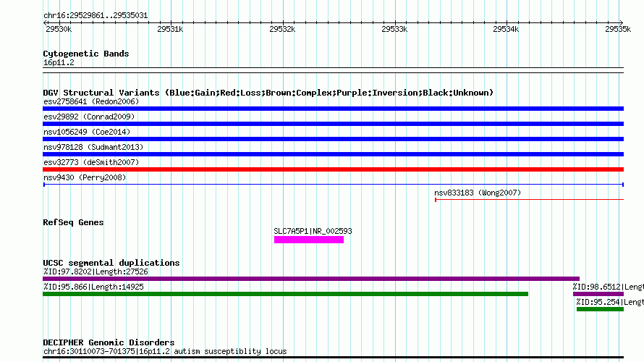Click the short purple 98.6512 duplication bar
Image resolution: width=644 pixels, height=362 pixels.
[598, 294]
